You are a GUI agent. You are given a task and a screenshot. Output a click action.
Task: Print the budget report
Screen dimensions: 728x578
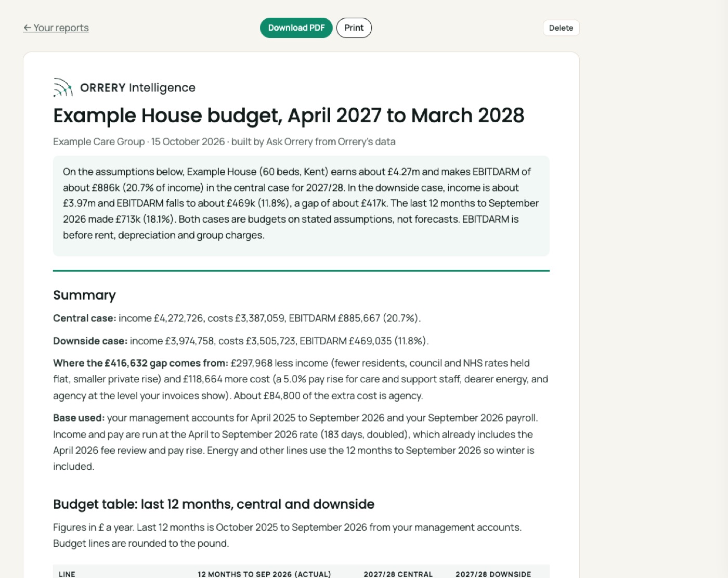[354, 28]
